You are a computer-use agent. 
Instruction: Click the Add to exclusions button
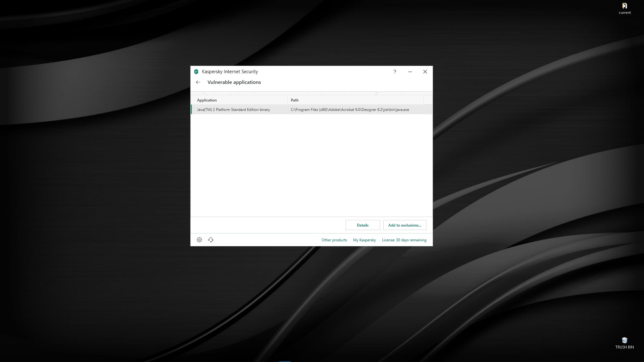(x=405, y=225)
